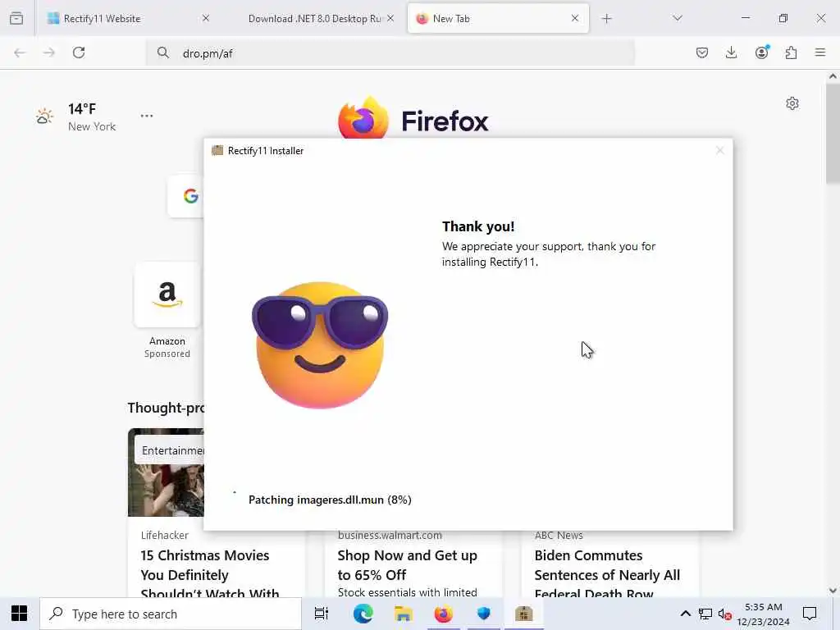The height and width of the screenshot is (630, 840).
Task: Switch to Rectify11 Installer taskbar icon
Action: 524,614
